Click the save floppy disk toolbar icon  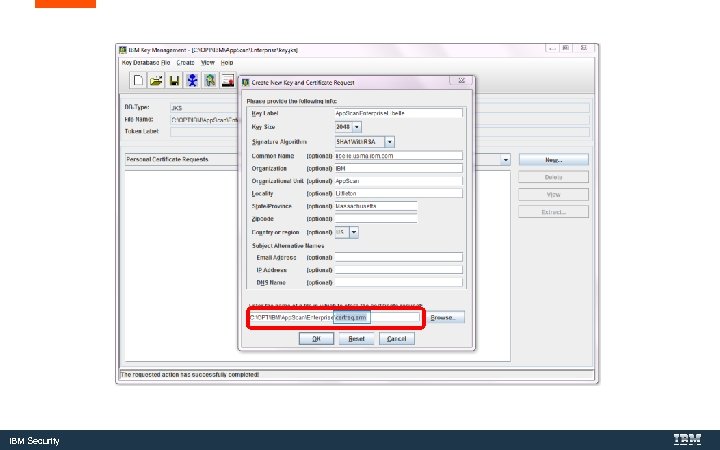pos(174,80)
